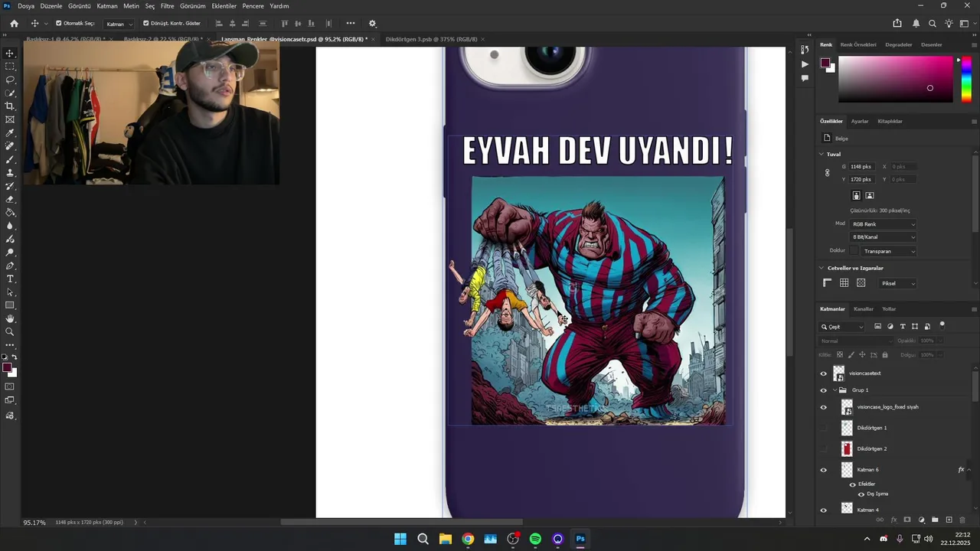Select the Move tool in the toolbox
Viewport: 980px width, 551px height.
pos(10,53)
